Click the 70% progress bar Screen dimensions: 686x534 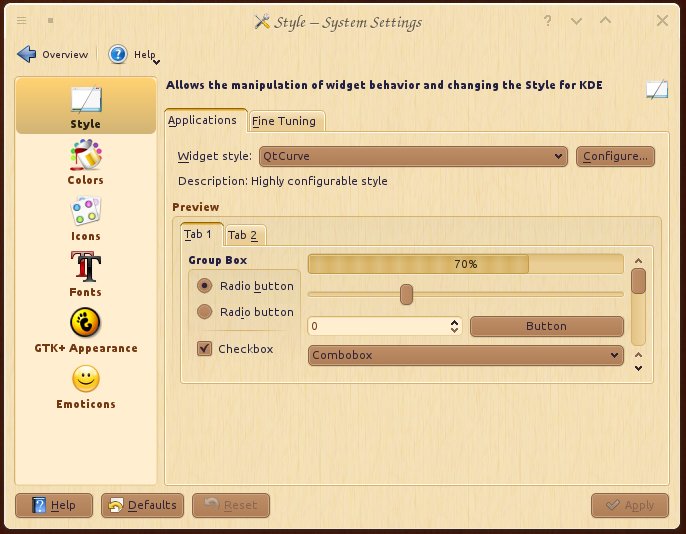click(466, 264)
